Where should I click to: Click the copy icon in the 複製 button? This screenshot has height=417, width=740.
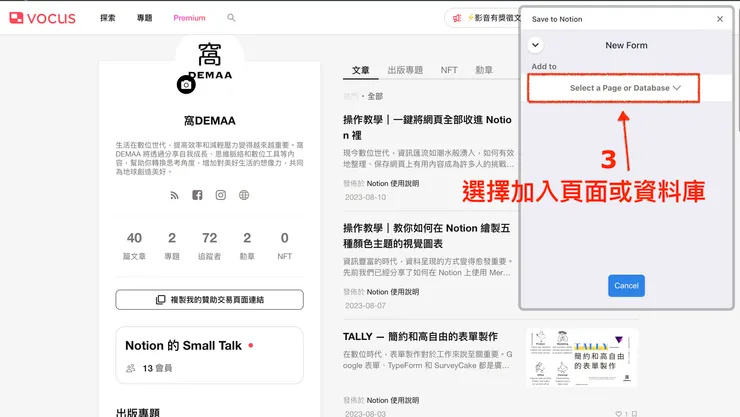[x=160, y=300]
